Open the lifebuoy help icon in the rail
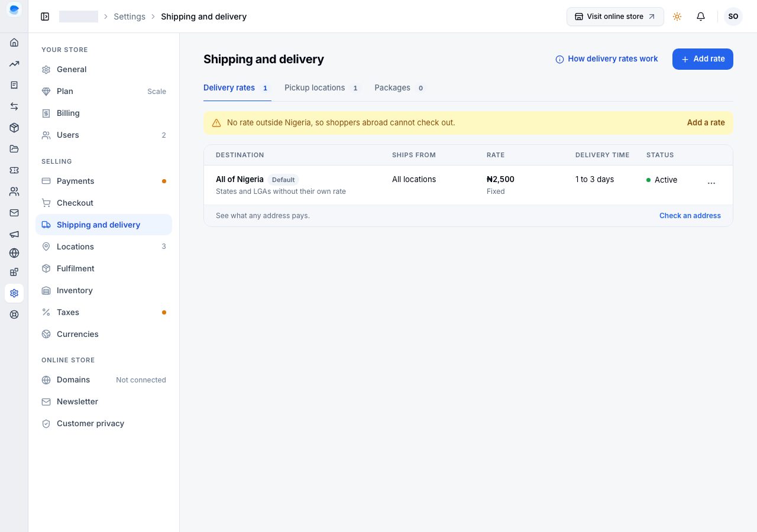The height and width of the screenshot is (532, 757). pos(14,314)
